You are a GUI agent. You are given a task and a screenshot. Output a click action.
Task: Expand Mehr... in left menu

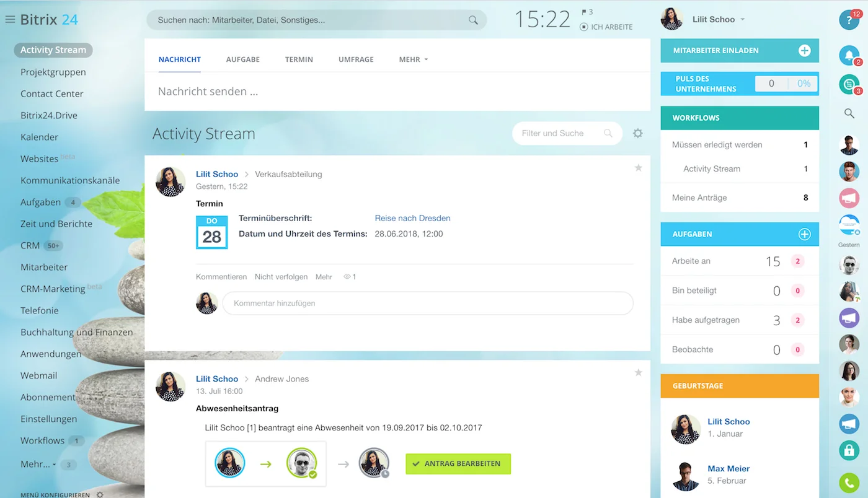pos(38,464)
